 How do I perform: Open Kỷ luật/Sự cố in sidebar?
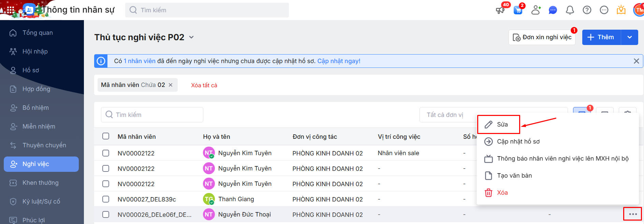click(41, 201)
